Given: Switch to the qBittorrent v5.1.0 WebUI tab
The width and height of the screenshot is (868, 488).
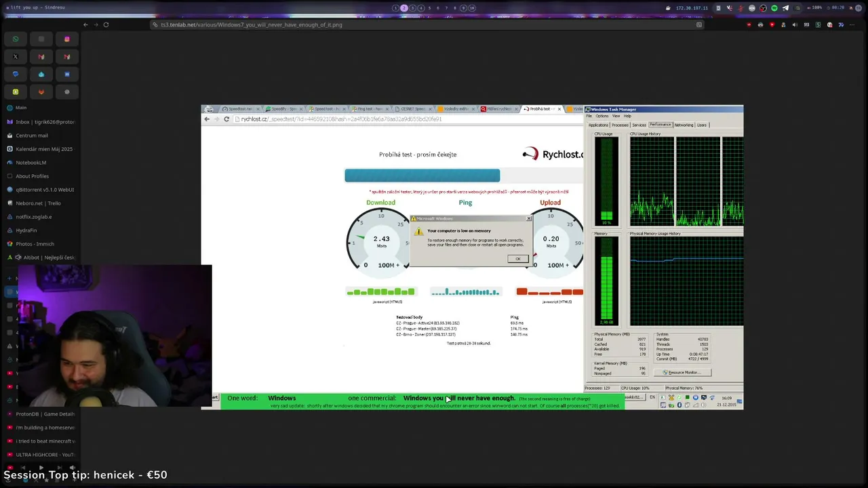Looking at the screenshot, I should [x=41, y=190].
